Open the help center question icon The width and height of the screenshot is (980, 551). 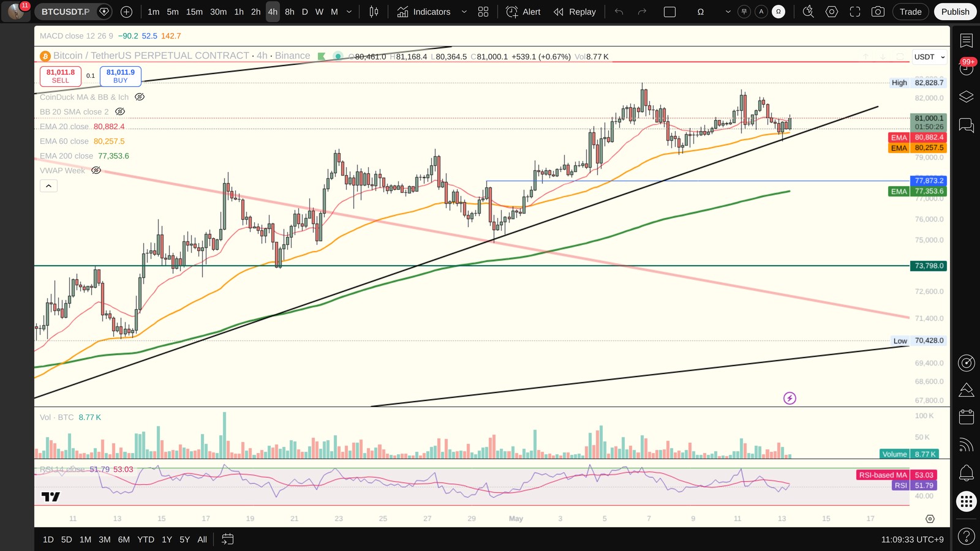coord(967,537)
